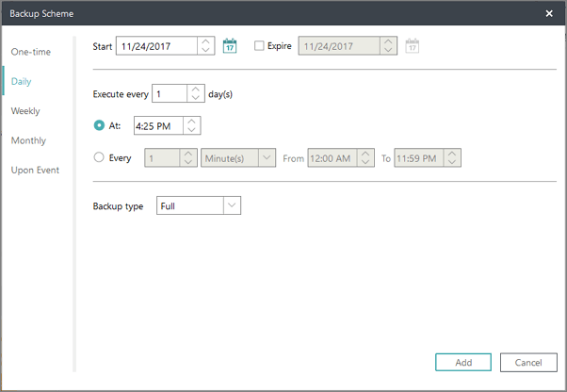Click the Execute every label
Screen dimensions: 567x392
pos(121,94)
